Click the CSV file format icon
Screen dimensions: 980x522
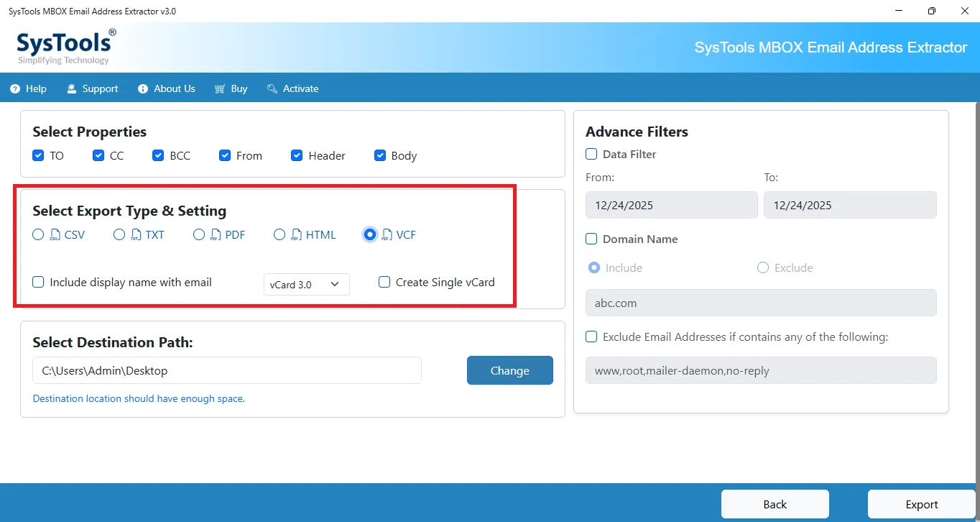point(55,234)
